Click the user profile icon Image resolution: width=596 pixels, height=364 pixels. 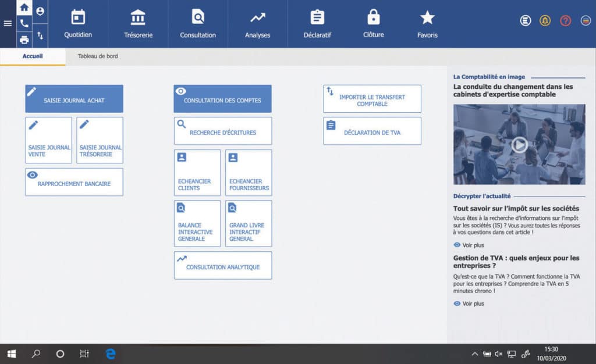[x=40, y=9]
